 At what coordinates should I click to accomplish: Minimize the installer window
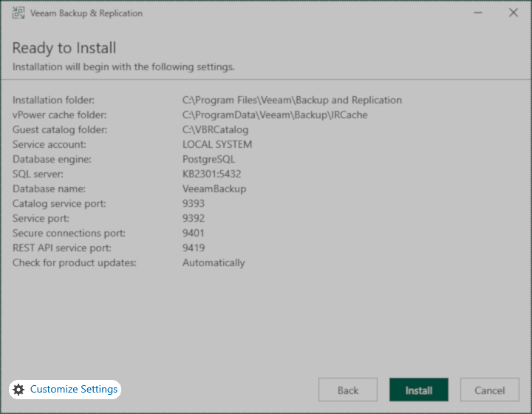point(478,13)
